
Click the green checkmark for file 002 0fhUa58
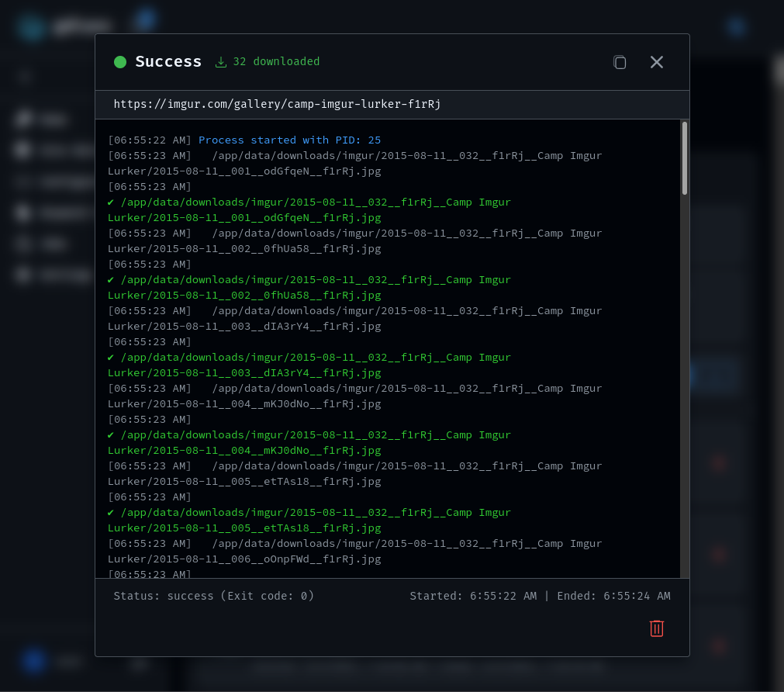tap(111, 279)
